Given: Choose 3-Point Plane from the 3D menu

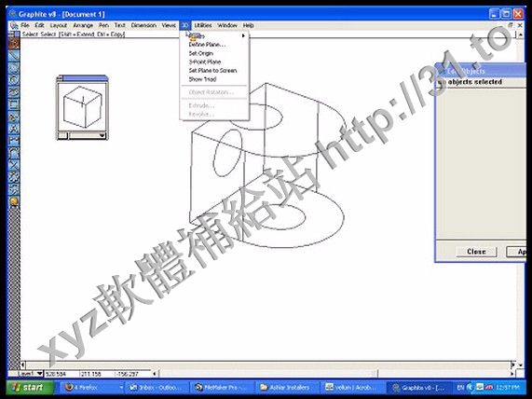Looking at the screenshot, I should (215, 62).
